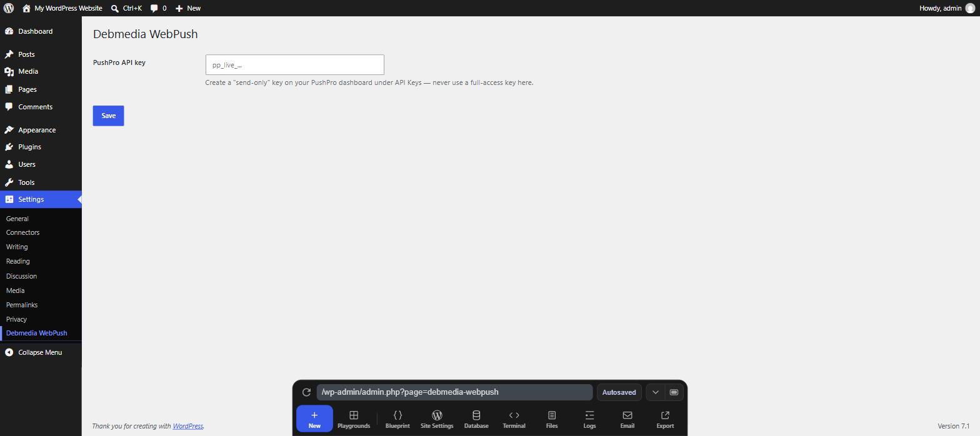Click the Playground URL address field
980x436 pixels.
tap(454, 392)
